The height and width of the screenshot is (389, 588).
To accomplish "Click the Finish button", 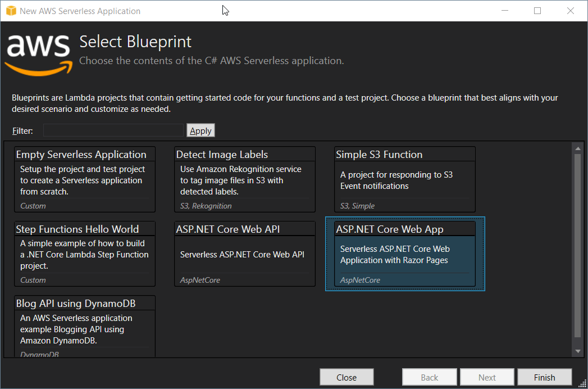I will (x=544, y=377).
